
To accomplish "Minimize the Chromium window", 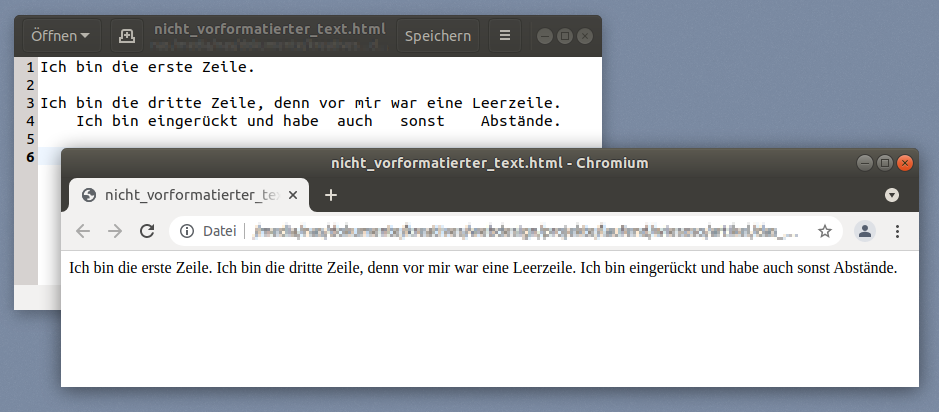I will tap(865, 163).
